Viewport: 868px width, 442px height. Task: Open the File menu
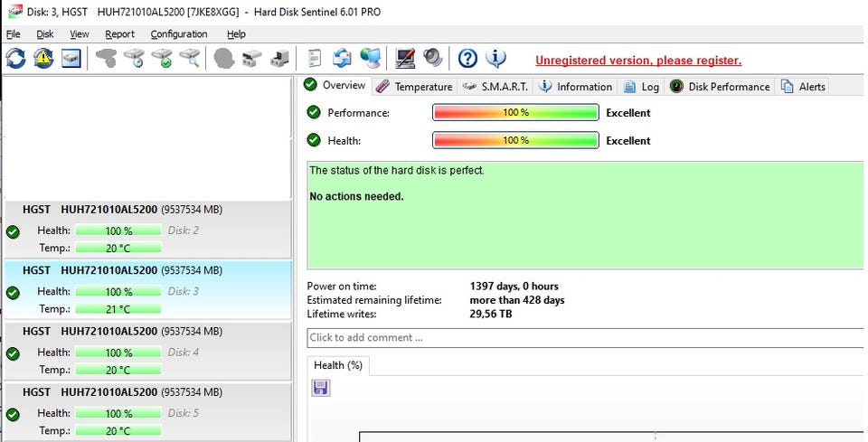coord(14,34)
